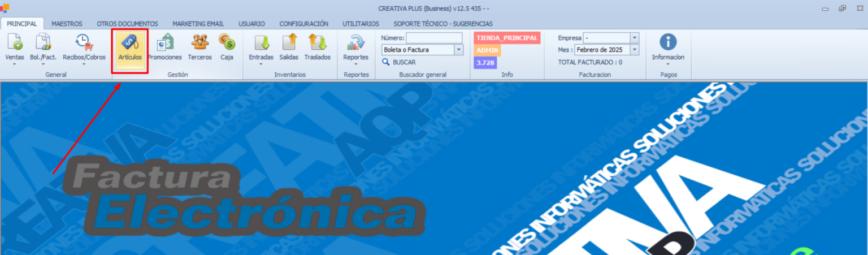Expand the Reportes dropdown arrow
The height and width of the screenshot is (255, 868).
point(355,64)
